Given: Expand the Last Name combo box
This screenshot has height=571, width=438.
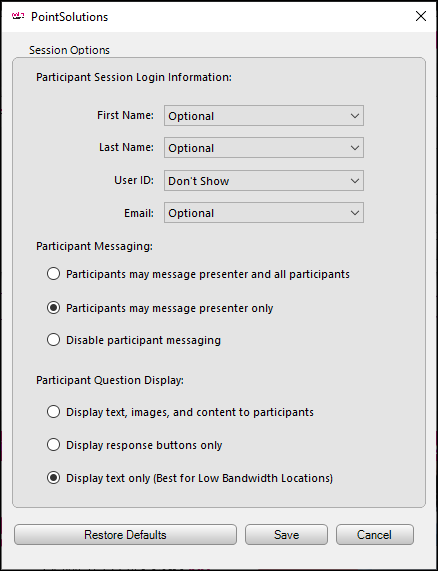Looking at the screenshot, I should click(264, 148).
